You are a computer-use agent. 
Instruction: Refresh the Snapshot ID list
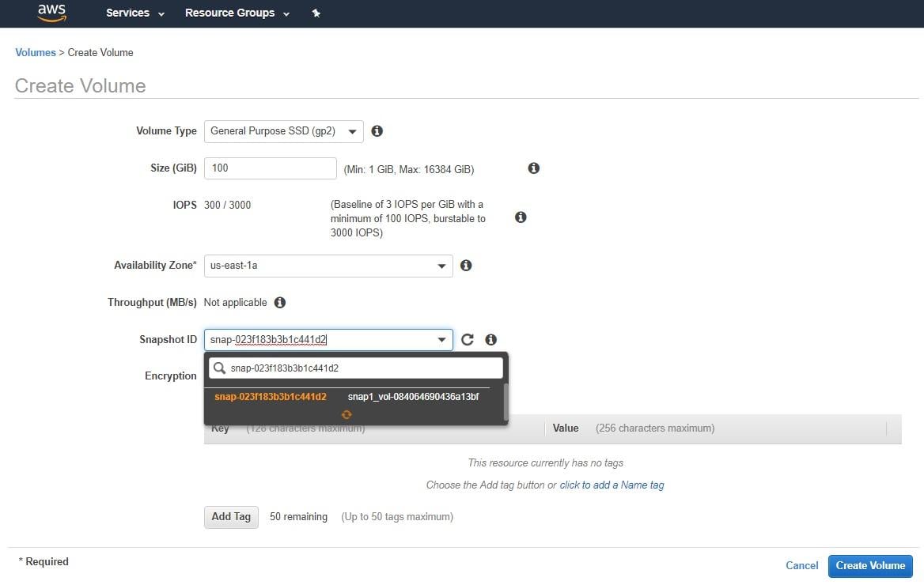coord(468,340)
